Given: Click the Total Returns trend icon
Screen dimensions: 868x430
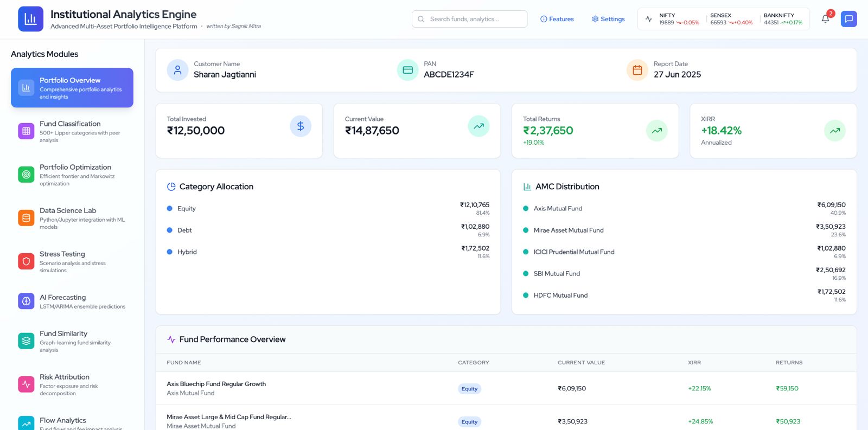Looking at the screenshot, I should [657, 131].
